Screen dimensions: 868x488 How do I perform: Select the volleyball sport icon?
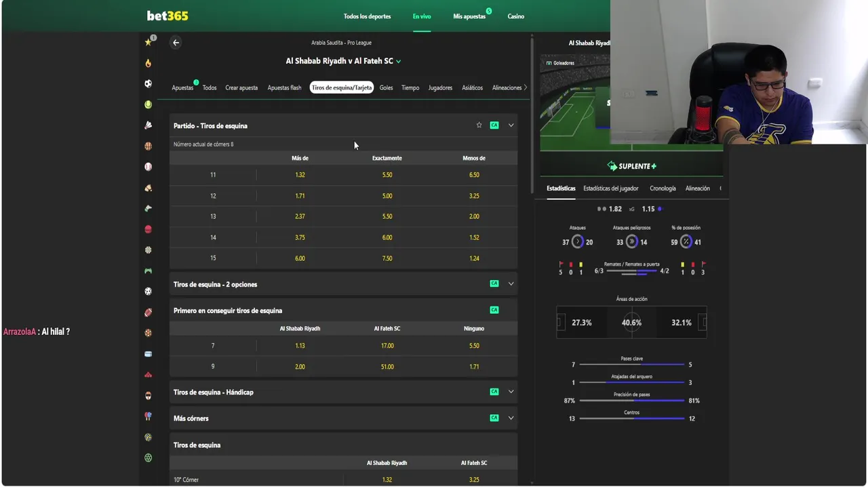tap(148, 437)
